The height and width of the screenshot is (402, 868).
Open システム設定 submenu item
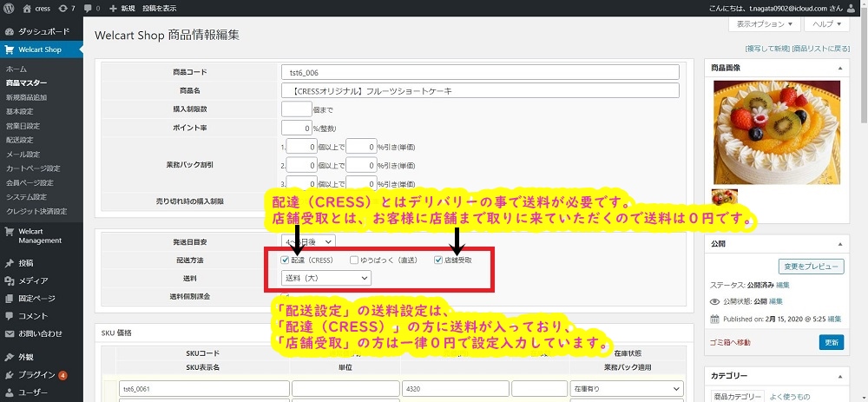26,196
